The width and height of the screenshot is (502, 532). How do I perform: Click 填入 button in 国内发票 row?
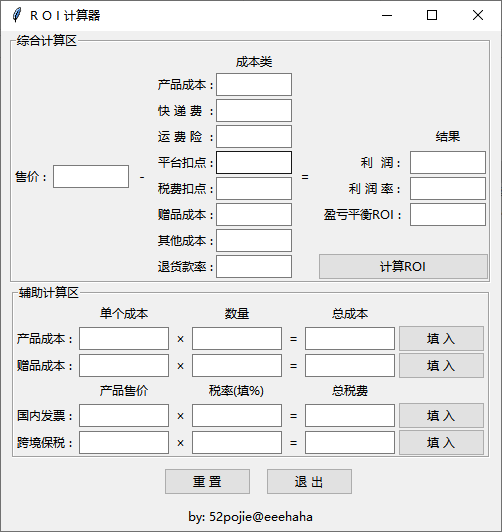point(441,416)
